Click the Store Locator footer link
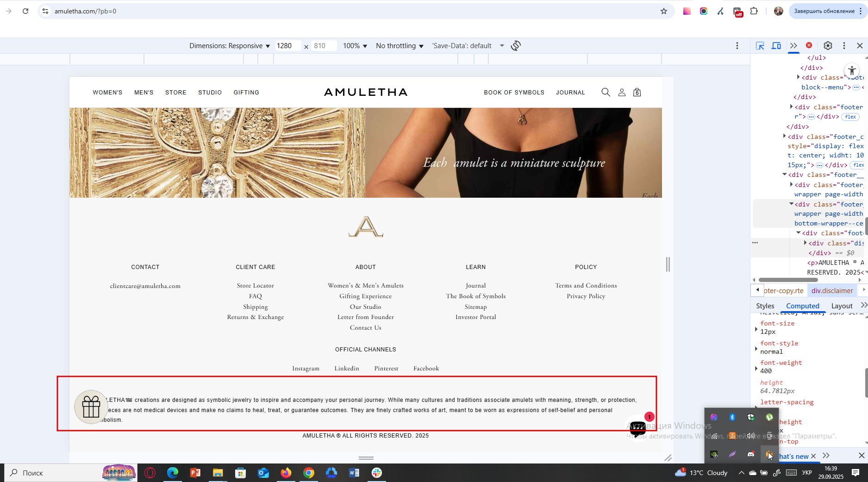Image resolution: width=868 pixels, height=482 pixels. pos(256,286)
